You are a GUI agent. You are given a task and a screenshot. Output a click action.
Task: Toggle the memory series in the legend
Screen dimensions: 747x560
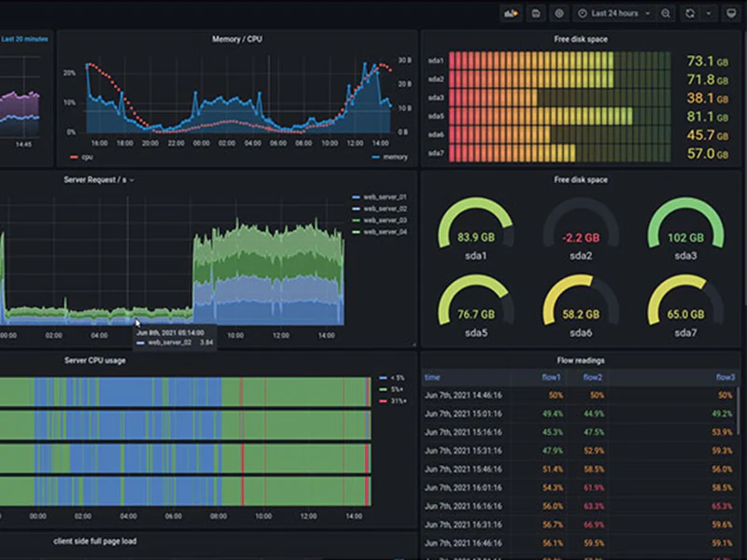pyautogui.click(x=390, y=157)
